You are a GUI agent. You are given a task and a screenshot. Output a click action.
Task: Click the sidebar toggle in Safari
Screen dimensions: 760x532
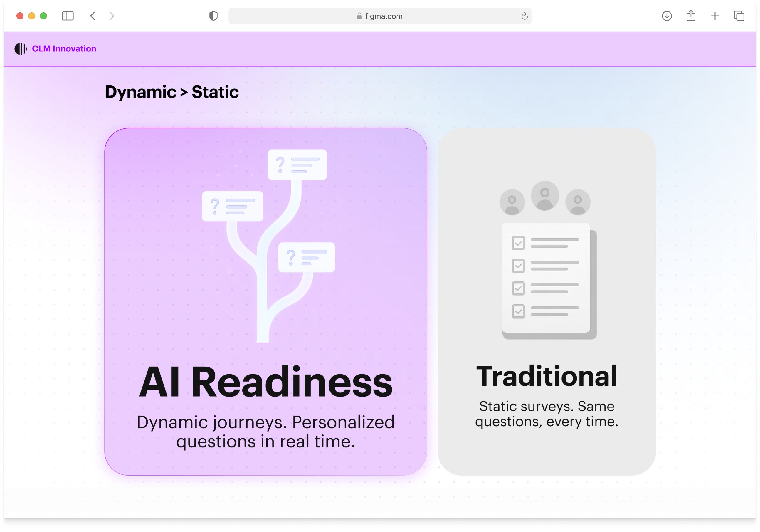click(68, 16)
